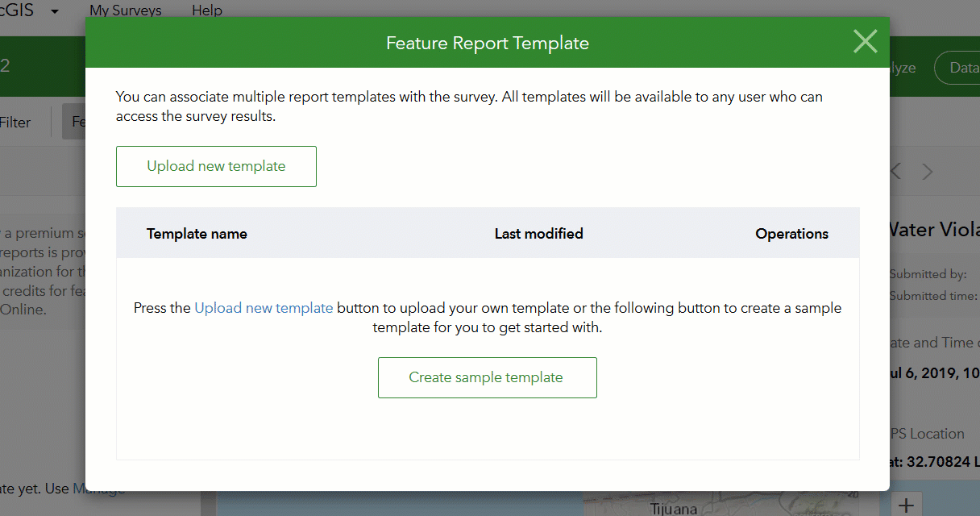Click the Filter button
980x516 pixels.
(x=15, y=123)
